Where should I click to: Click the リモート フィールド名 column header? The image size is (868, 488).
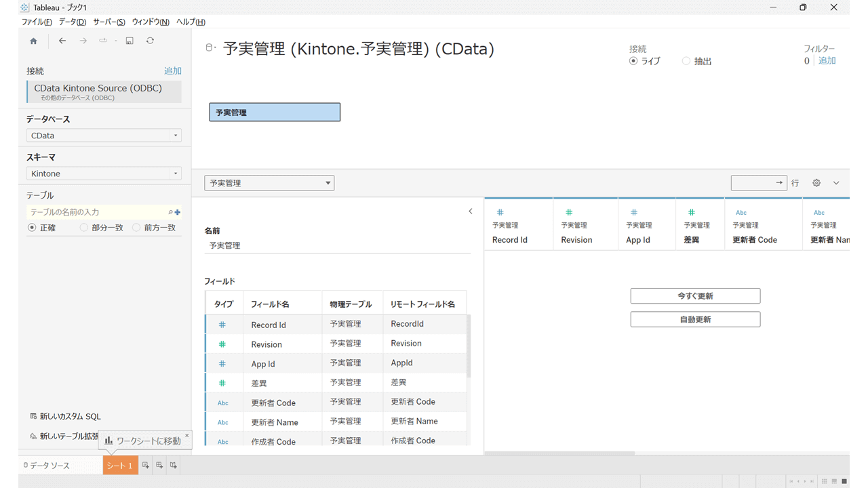coord(425,304)
